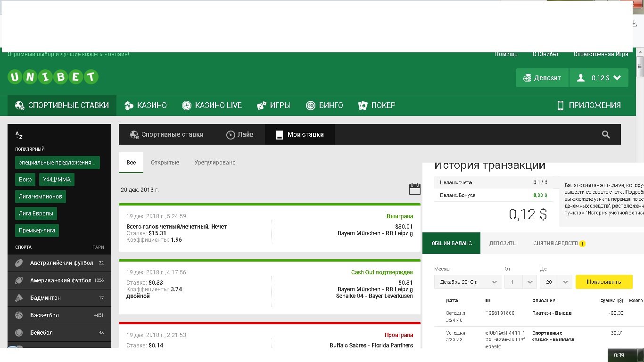Click the Австралийский футбол ball icon
644x362 pixels.
click(x=19, y=263)
